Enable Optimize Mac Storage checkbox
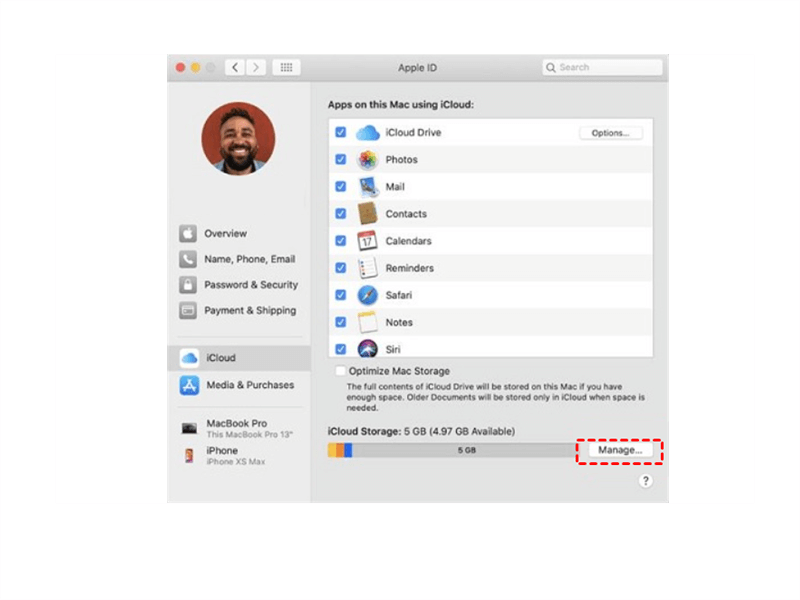The width and height of the screenshot is (800, 600). [340, 371]
